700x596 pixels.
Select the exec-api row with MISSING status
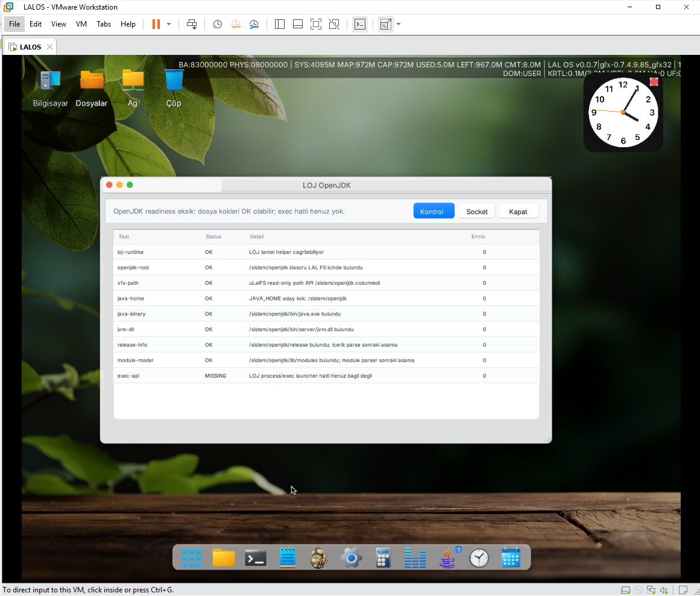pyautogui.click(x=326, y=376)
